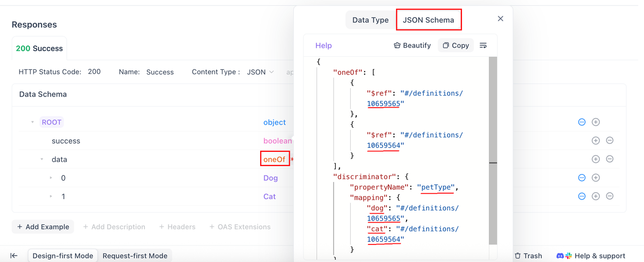Click Add Example button

coord(43,227)
